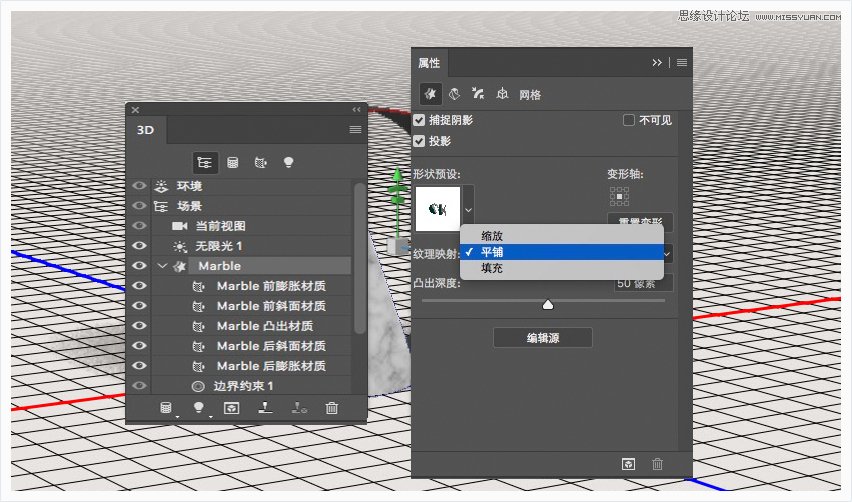
Task: Toggle 投影 checkbox
Action: tap(419, 141)
